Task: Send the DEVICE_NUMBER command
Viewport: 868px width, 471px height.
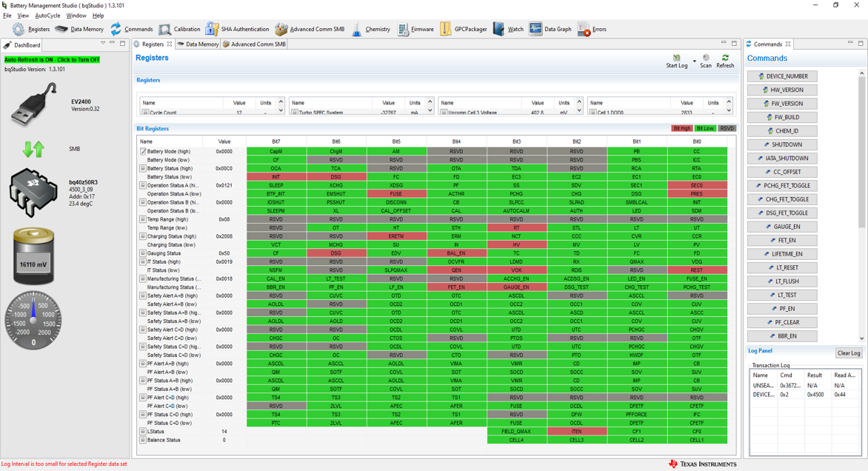Action: click(782, 76)
